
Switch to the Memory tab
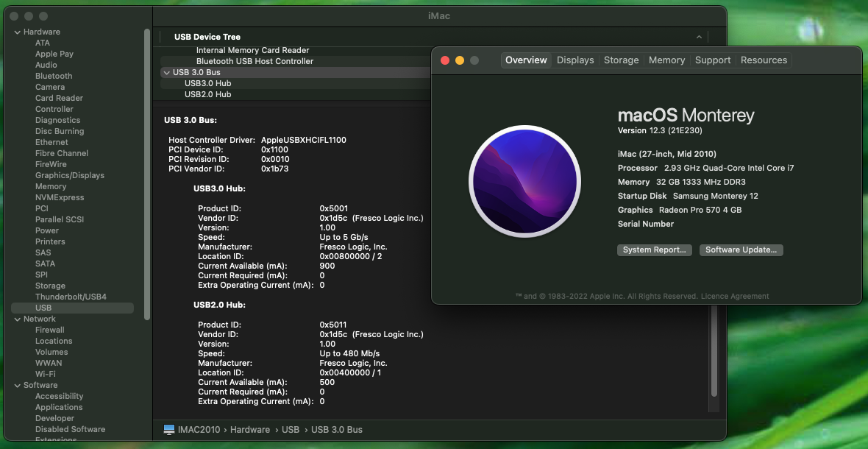click(x=666, y=60)
